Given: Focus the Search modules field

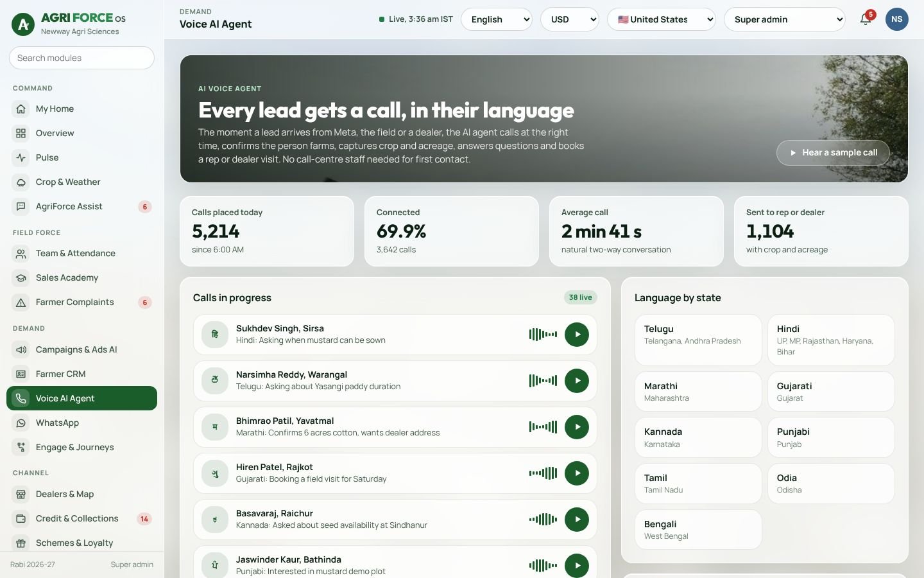Looking at the screenshot, I should click(x=81, y=58).
